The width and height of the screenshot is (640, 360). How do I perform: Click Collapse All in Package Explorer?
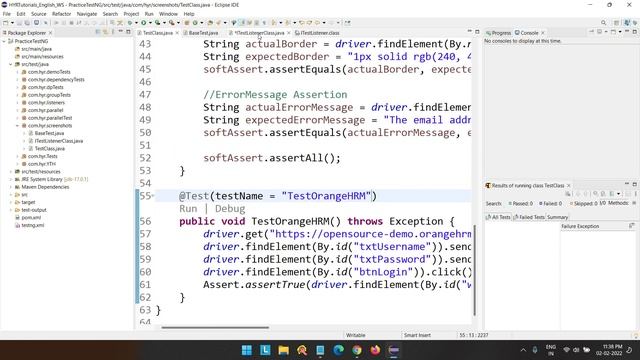point(98,32)
